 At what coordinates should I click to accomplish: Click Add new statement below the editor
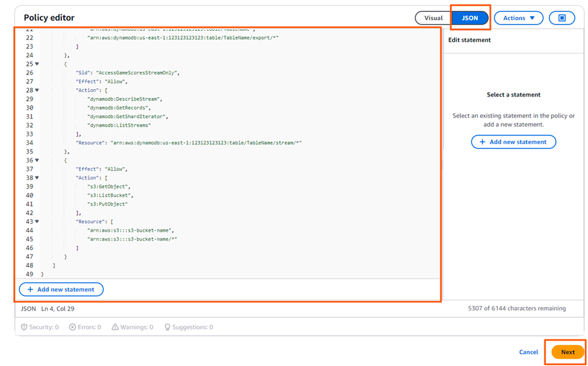pos(61,290)
